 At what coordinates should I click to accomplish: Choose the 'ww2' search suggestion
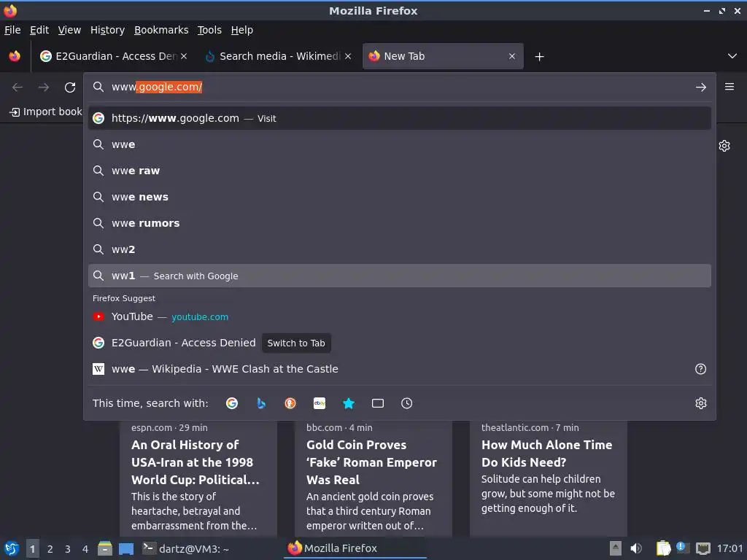coord(399,249)
